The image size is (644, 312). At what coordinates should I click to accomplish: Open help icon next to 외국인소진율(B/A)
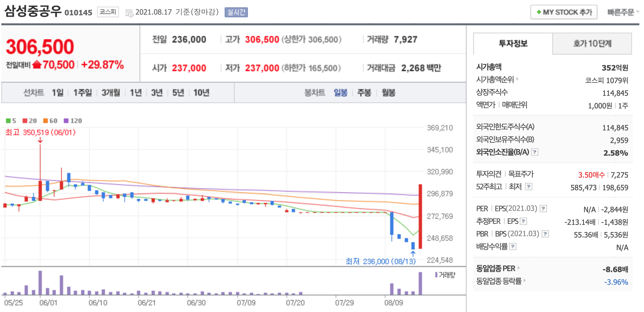535,152
